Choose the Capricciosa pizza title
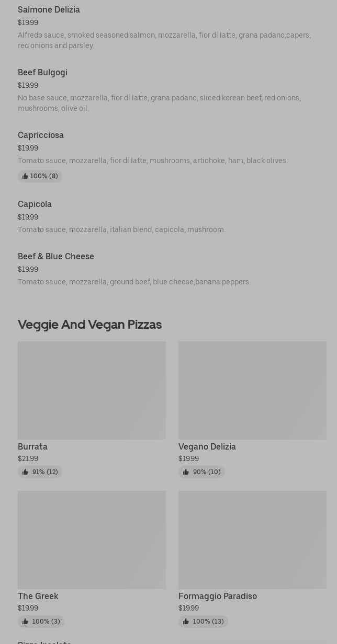The height and width of the screenshot is (644, 337). tap(41, 135)
